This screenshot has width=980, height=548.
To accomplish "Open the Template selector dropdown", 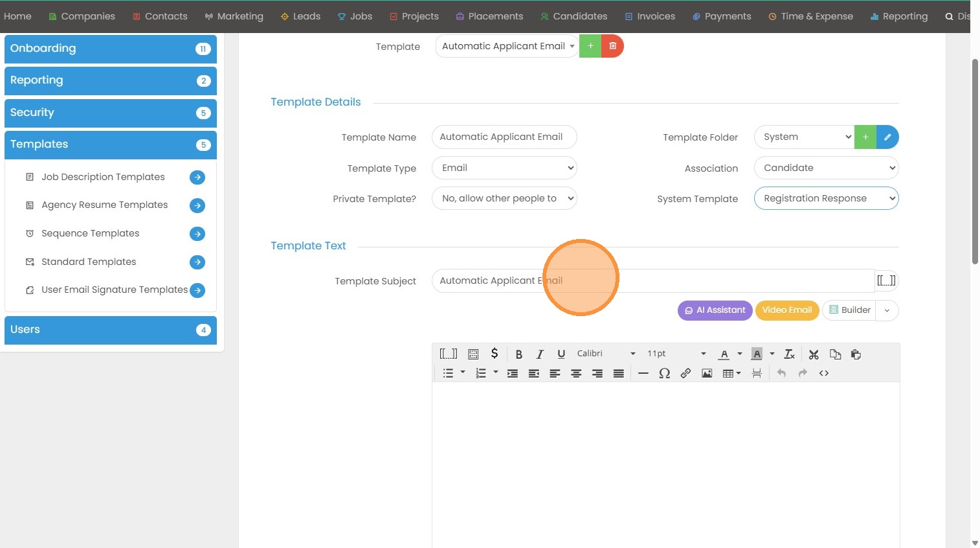I will [507, 46].
